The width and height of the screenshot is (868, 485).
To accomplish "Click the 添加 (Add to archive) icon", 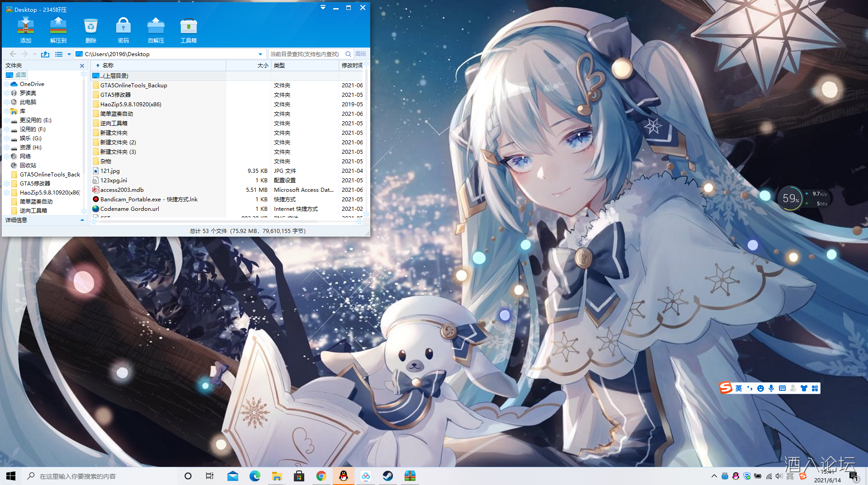I will 26,30.
